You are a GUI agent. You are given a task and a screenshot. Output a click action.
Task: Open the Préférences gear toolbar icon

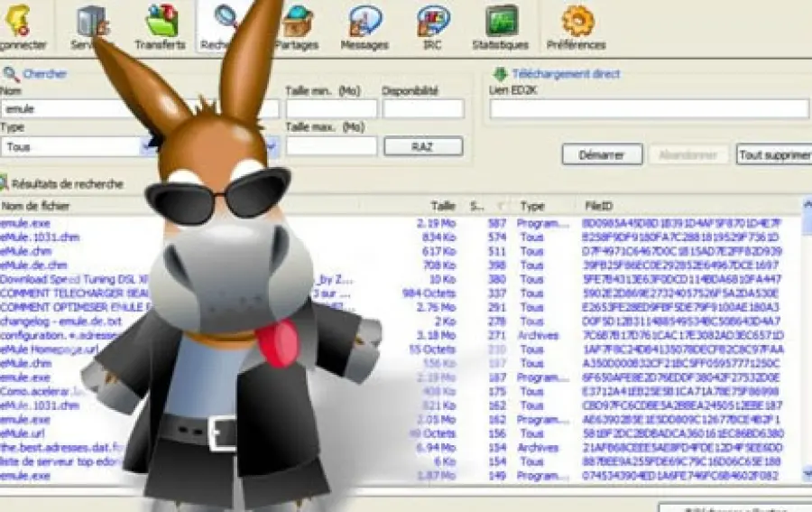pos(576,27)
